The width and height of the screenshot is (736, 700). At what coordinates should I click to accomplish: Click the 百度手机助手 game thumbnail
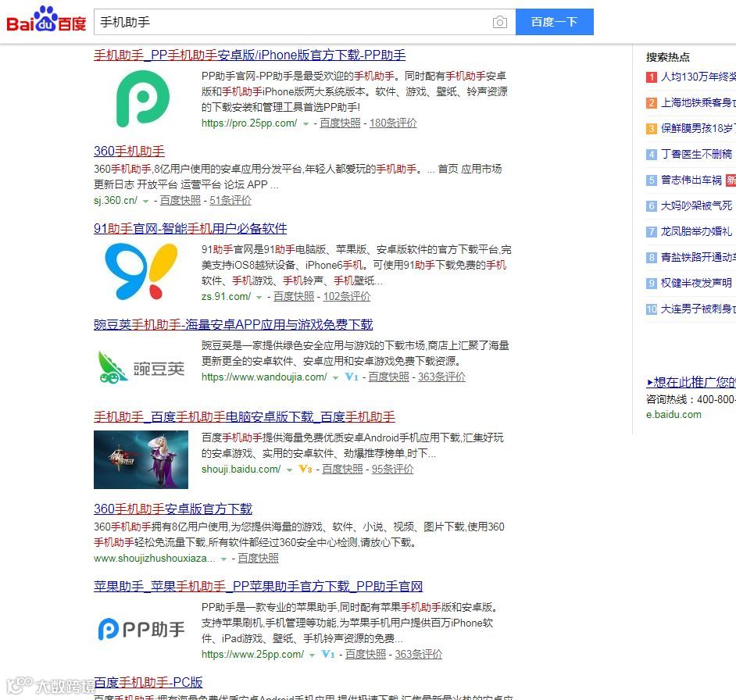click(141, 459)
